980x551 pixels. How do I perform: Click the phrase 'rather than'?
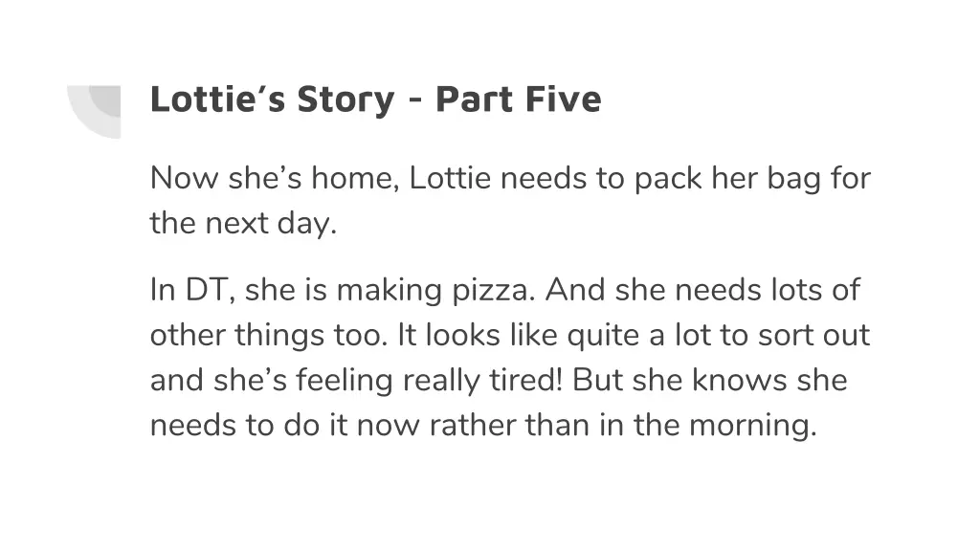pos(509,426)
